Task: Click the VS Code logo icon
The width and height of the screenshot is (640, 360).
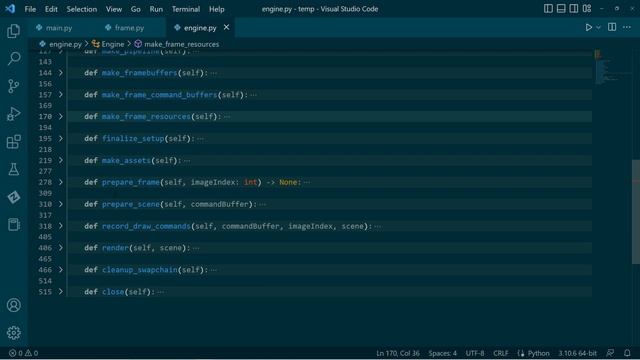Action: click(10, 9)
